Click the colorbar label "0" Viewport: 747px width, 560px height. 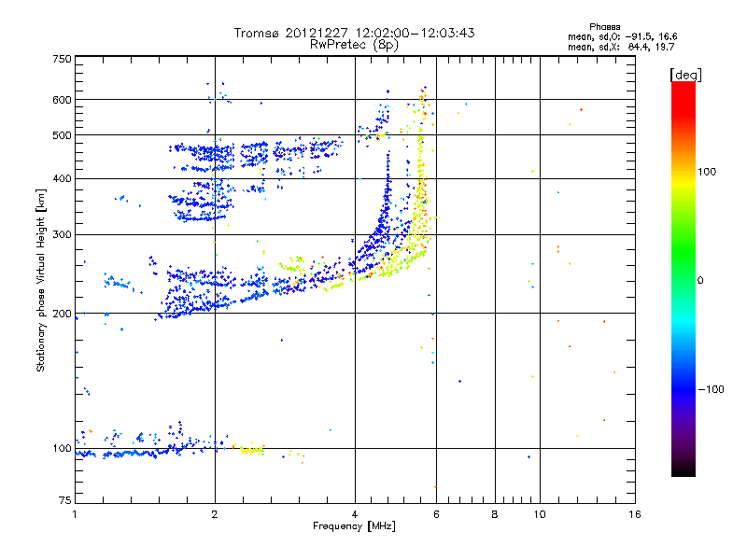700,281
